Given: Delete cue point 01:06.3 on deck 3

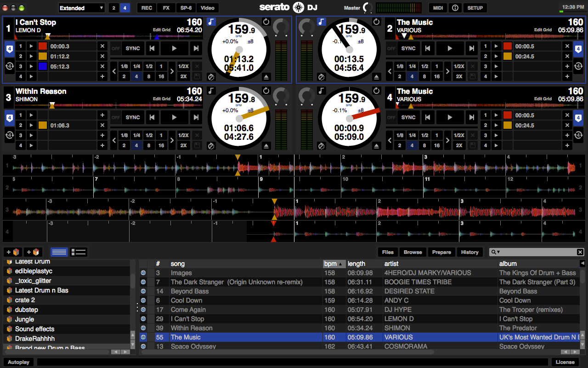Looking at the screenshot, I should (102, 125).
